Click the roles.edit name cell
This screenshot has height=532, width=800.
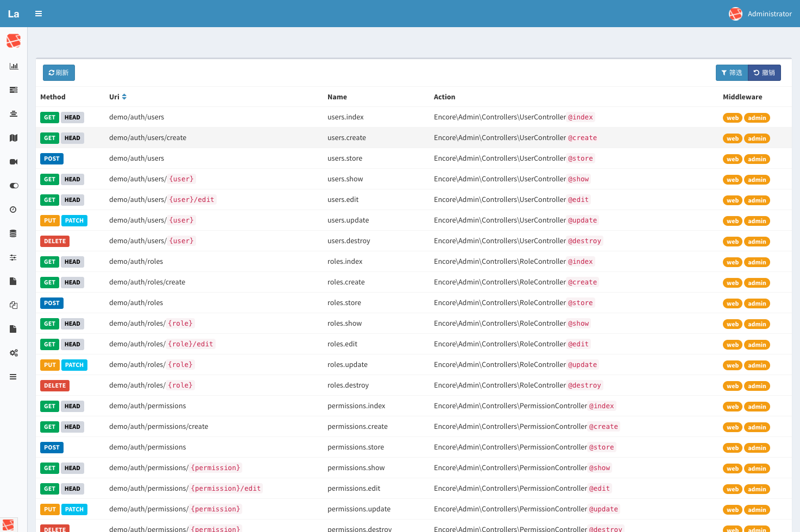(343, 344)
